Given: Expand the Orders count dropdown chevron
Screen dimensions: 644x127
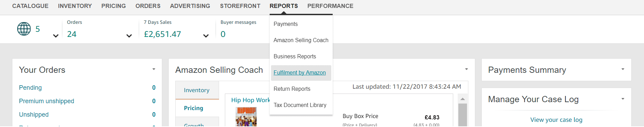Looking at the screenshot, I should 129,36.
